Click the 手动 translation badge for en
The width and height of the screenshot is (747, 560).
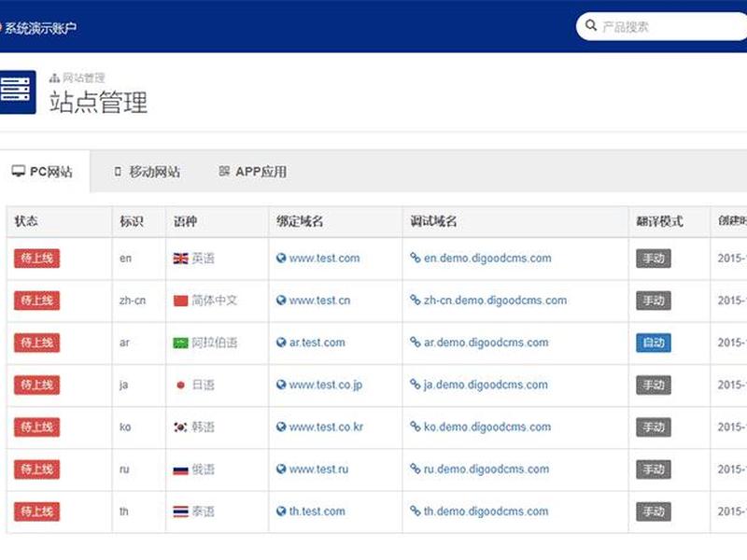pos(653,259)
